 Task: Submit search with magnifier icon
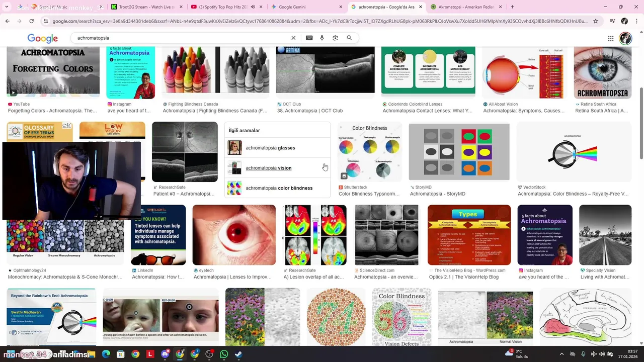point(349,38)
